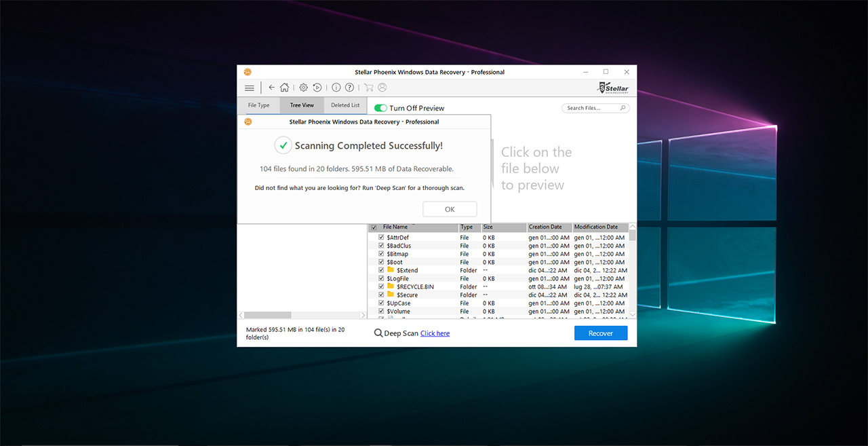Sort by the Creation Date column header
This screenshot has width=868, height=446.
pyautogui.click(x=550, y=227)
